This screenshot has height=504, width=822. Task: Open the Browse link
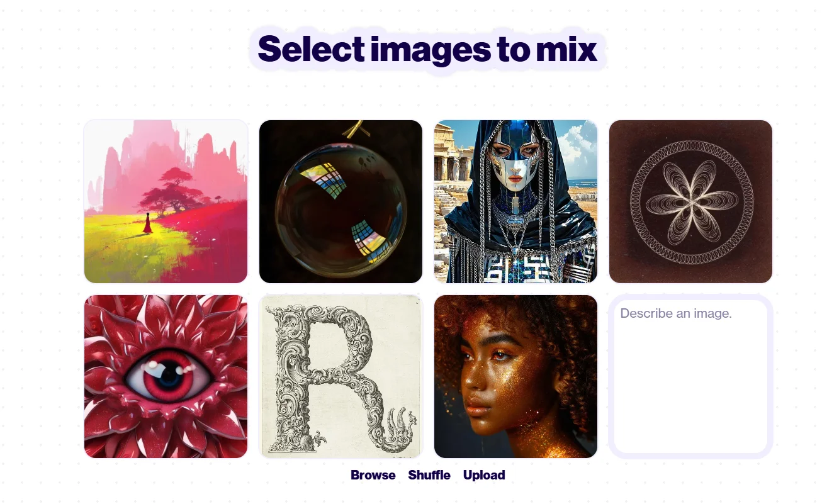373,475
